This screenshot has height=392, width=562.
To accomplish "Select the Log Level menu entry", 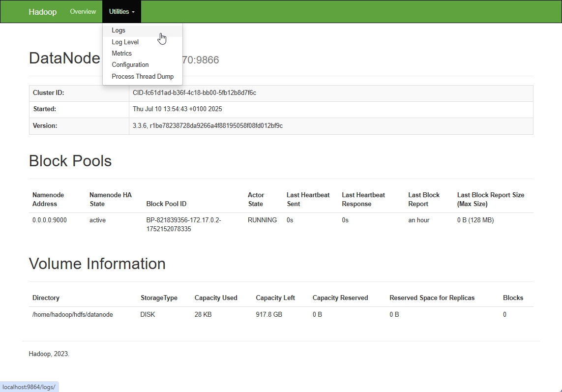I will click(125, 42).
